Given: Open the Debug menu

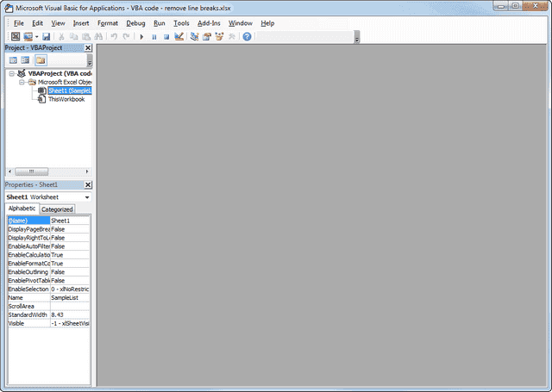Looking at the screenshot, I should [x=135, y=23].
